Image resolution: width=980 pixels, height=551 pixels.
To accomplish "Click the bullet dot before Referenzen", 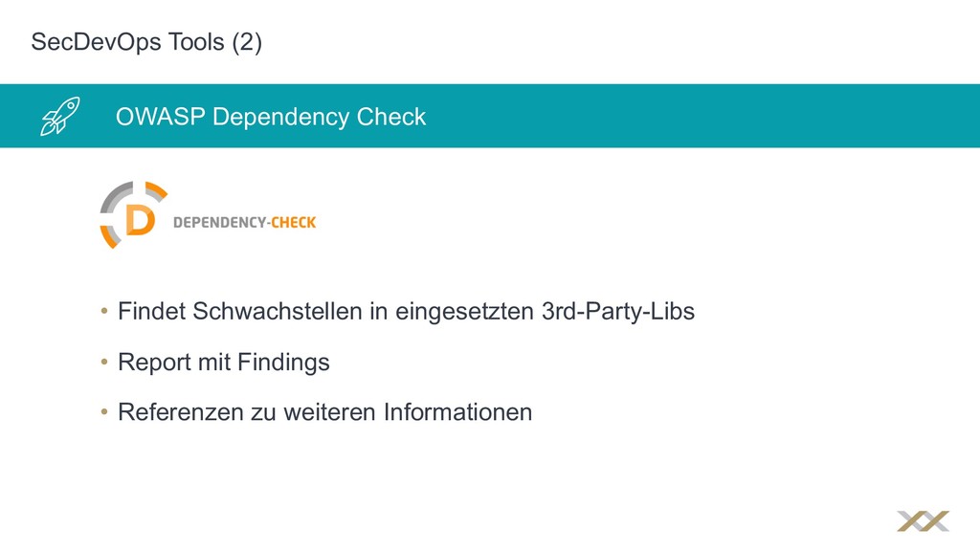I will (x=104, y=411).
